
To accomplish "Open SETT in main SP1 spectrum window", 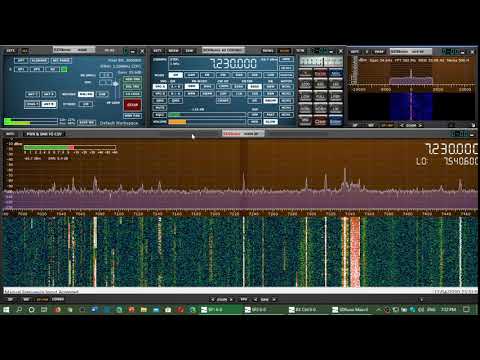I will tap(10, 134).
